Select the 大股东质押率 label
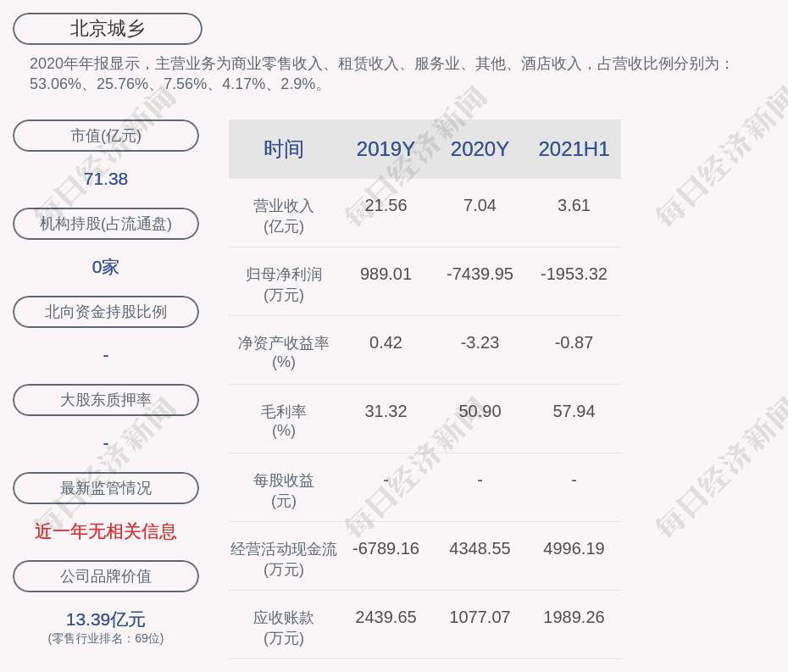The width and height of the screenshot is (788, 672). click(106, 400)
